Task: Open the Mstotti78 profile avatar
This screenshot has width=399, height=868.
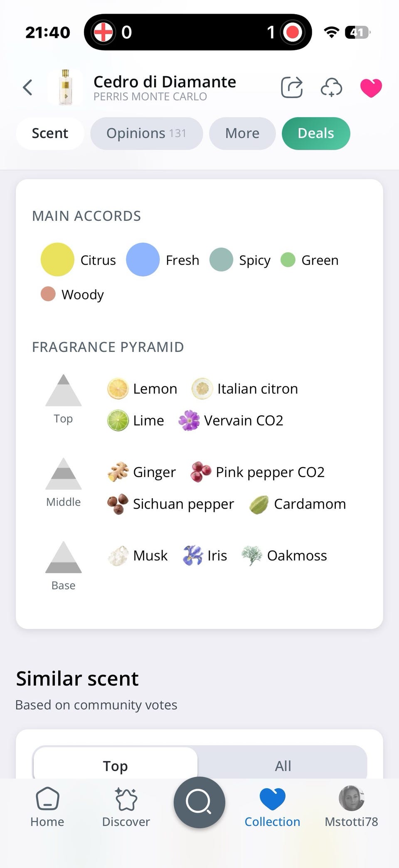Action: 352,798
